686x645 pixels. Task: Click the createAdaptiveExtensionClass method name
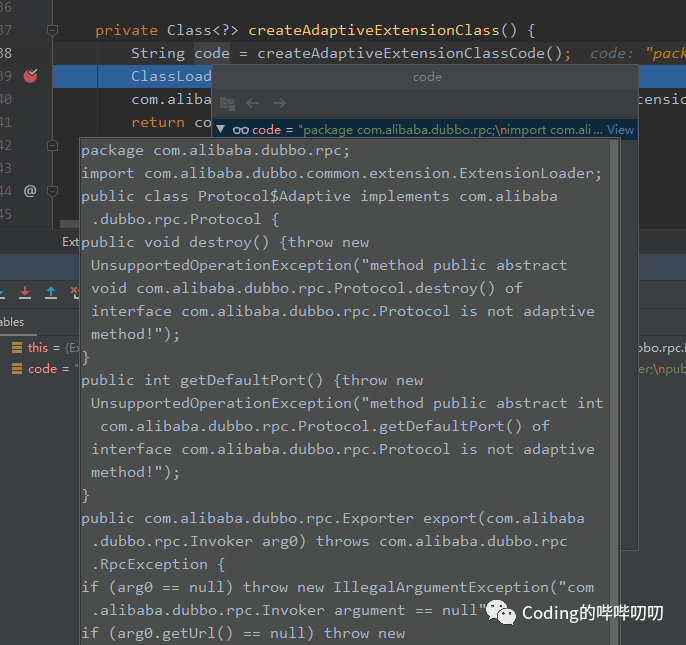374,30
